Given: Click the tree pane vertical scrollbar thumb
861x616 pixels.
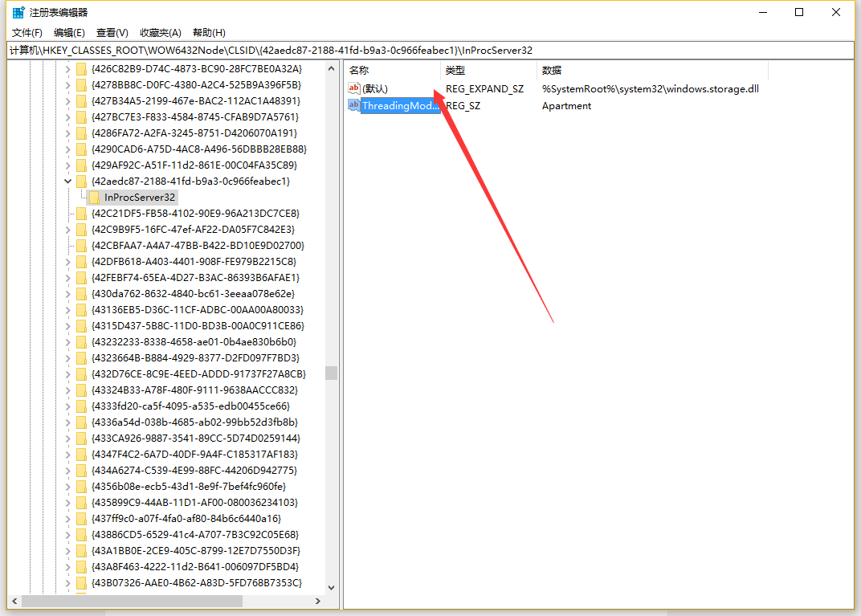Looking at the screenshot, I should click(x=331, y=373).
